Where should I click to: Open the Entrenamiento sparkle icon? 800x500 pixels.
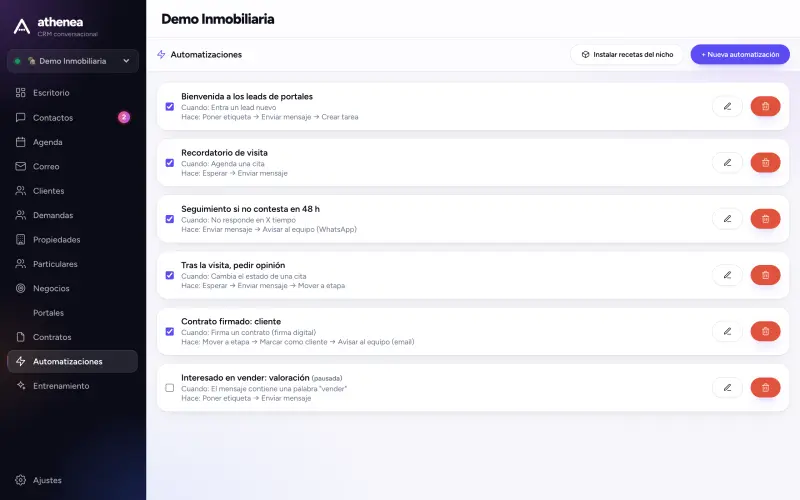(x=20, y=386)
